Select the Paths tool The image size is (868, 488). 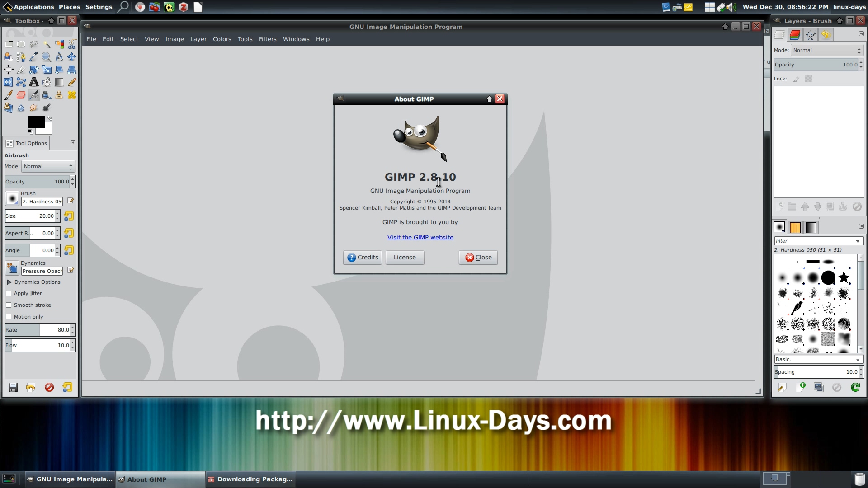click(x=21, y=57)
